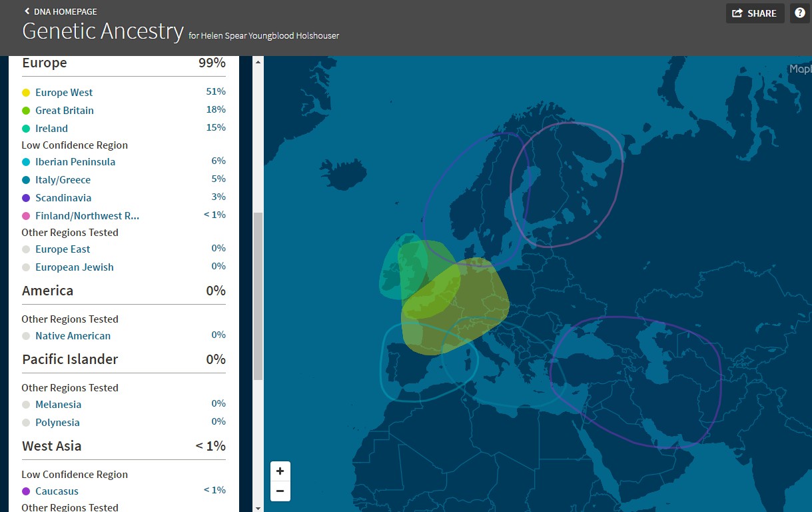Click the teal dot beside Ireland
Screen dimensions: 812x512
[27, 128]
